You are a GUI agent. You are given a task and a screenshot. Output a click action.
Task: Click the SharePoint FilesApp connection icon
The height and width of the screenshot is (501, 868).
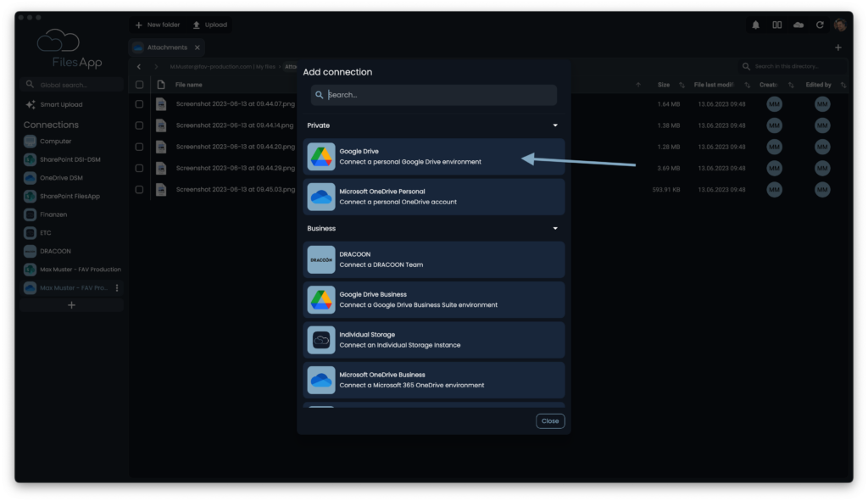pyautogui.click(x=30, y=196)
